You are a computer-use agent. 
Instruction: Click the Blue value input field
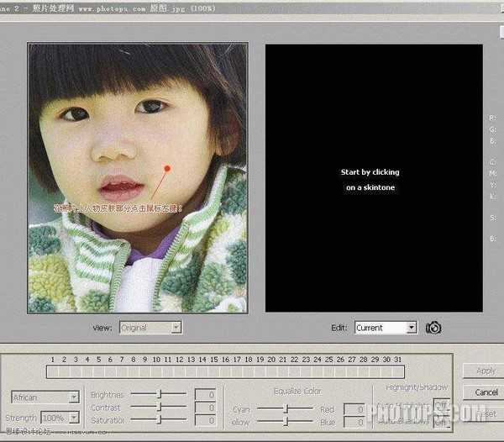(x=354, y=422)
